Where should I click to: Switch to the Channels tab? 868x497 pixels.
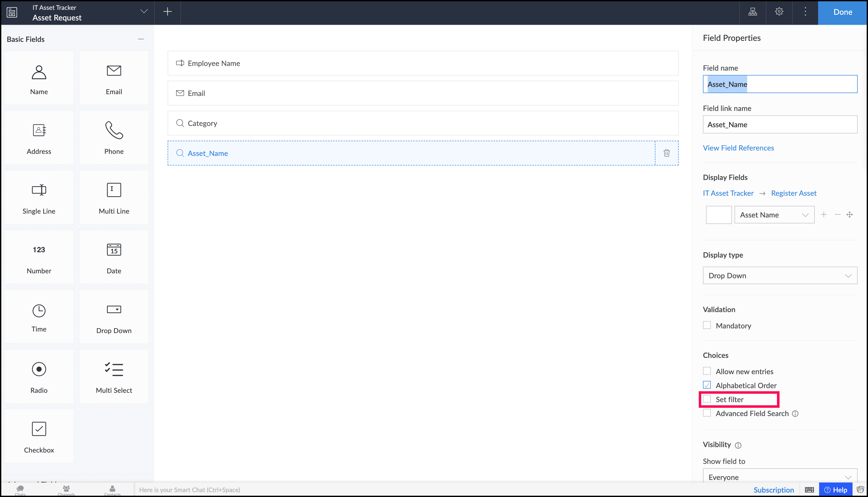point(66,490)
